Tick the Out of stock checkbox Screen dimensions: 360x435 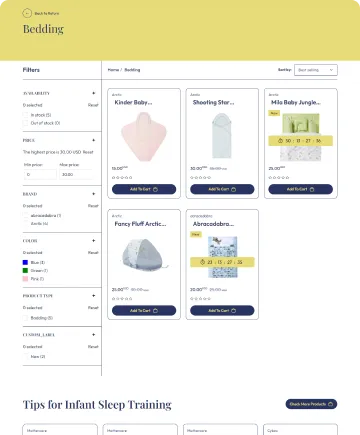point(25,123)
